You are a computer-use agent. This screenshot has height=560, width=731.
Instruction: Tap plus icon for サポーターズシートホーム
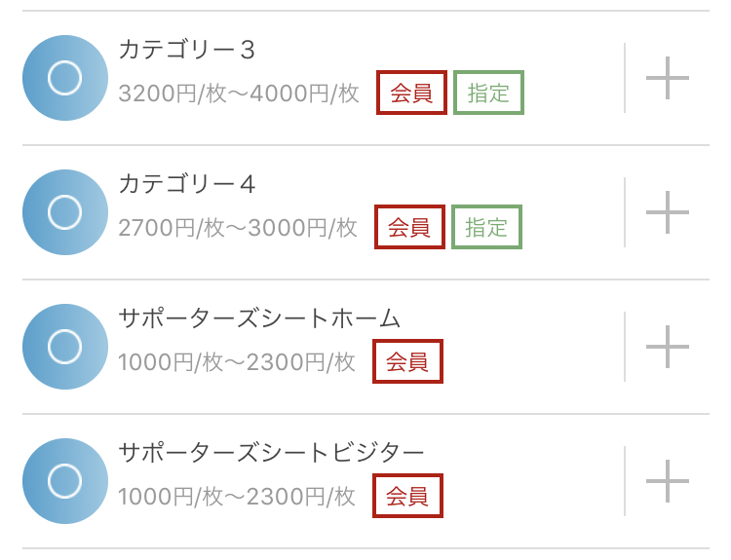[668, 347]
